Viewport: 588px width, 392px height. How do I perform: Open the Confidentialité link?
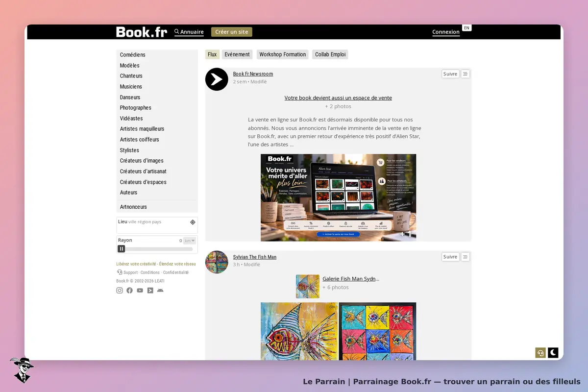(x=176, y=272)
